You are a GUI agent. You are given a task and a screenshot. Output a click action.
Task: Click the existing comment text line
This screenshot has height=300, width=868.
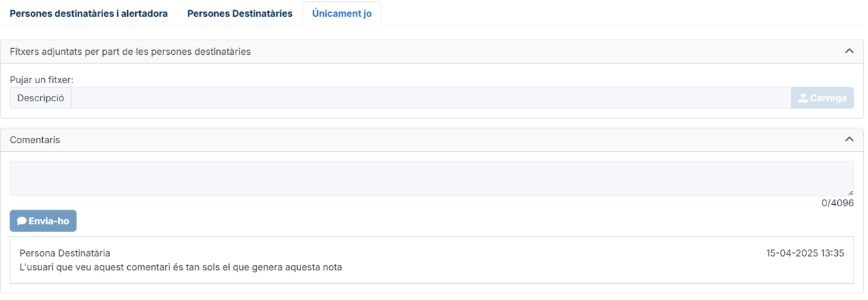coord(181,267)
